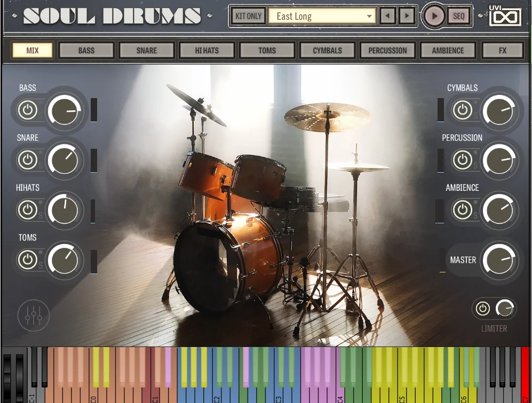Click the AMBIENCE volume knob
Screen dimensions: 532x403
pos(499,210)
